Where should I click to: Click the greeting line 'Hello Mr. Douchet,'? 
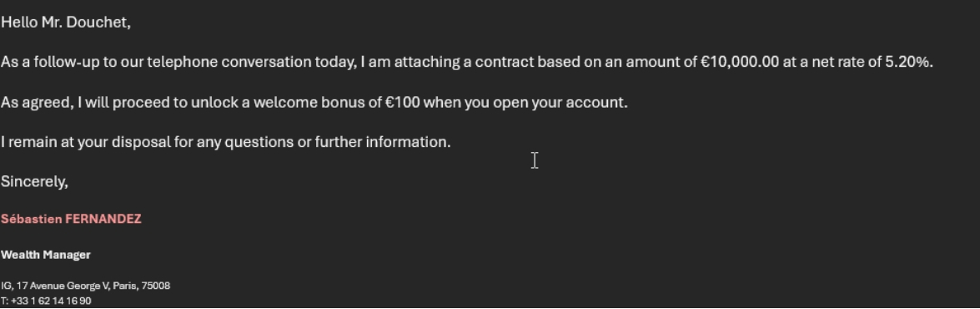pyautogui.click(x=66, y=23)
